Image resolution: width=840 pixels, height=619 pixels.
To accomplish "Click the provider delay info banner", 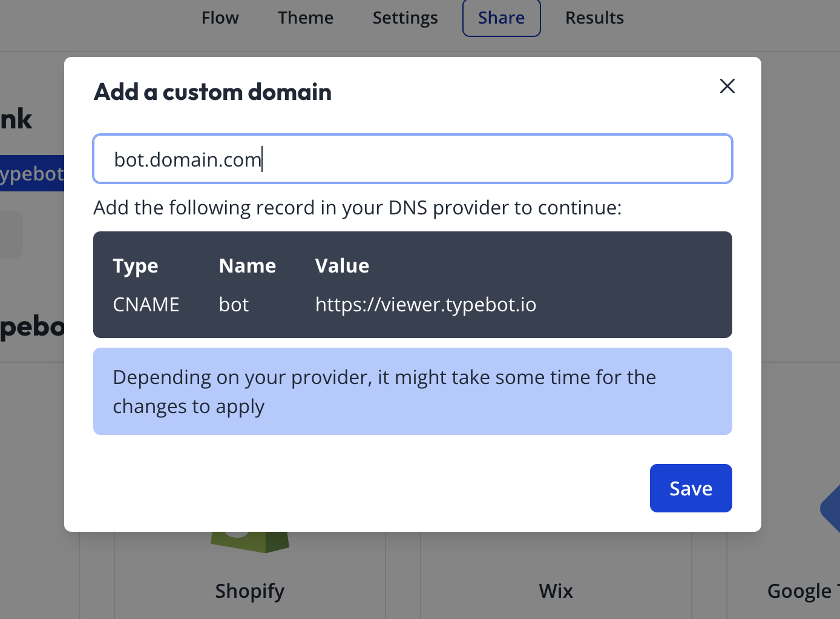I will tap(412, 391).
